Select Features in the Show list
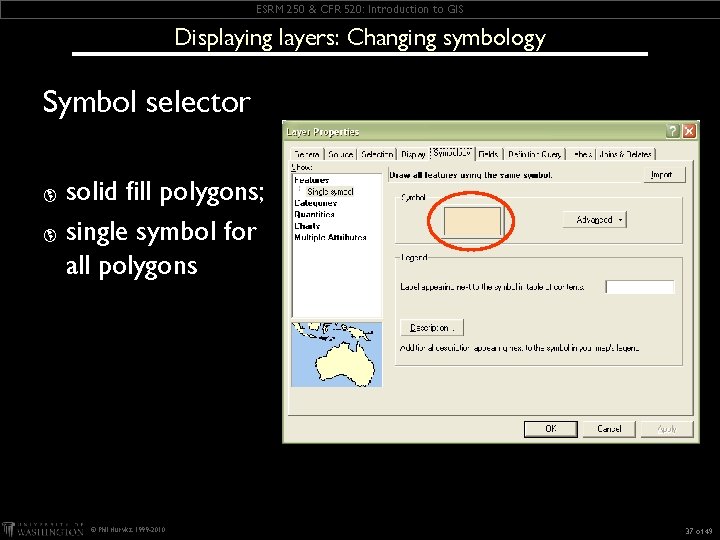720x540 pixels. [x=312, y=180]
